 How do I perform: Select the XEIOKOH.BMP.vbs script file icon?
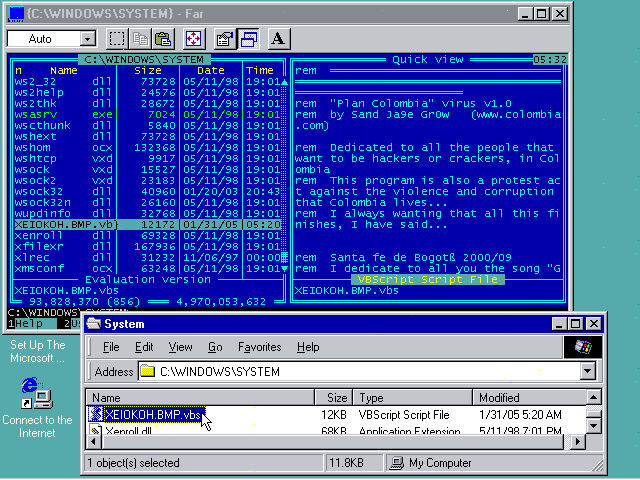[x=96, y=414]
